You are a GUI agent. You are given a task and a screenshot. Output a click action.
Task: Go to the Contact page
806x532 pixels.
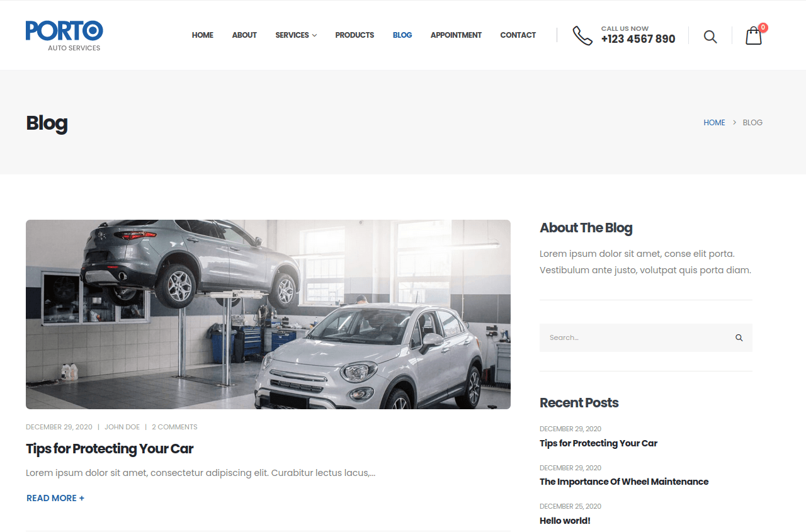pos(518,35)
